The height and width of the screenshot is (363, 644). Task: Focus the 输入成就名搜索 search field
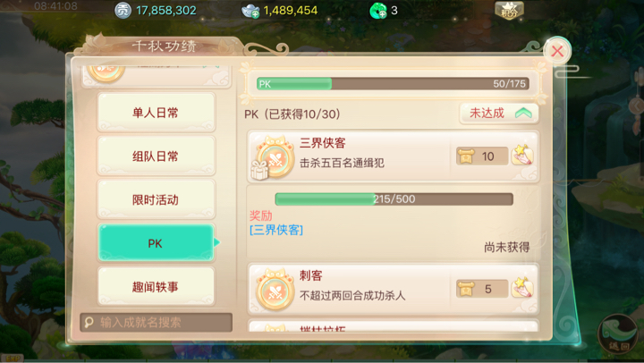[x=156, y=323]
